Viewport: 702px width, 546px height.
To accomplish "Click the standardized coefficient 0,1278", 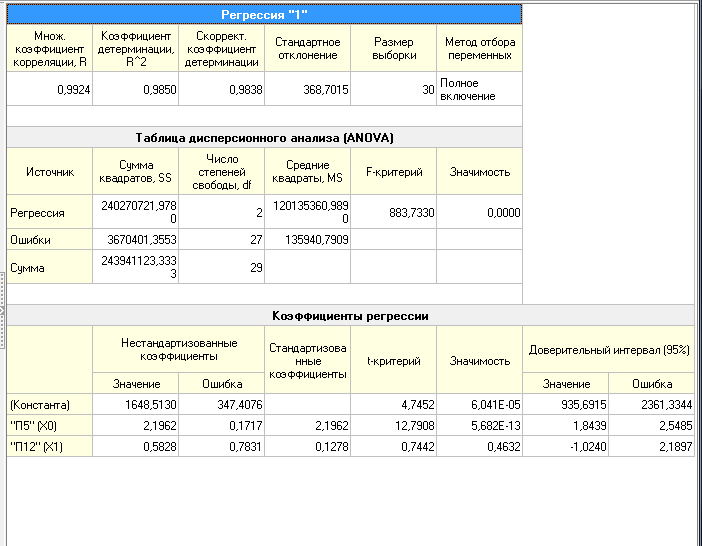I will (308, 446).
